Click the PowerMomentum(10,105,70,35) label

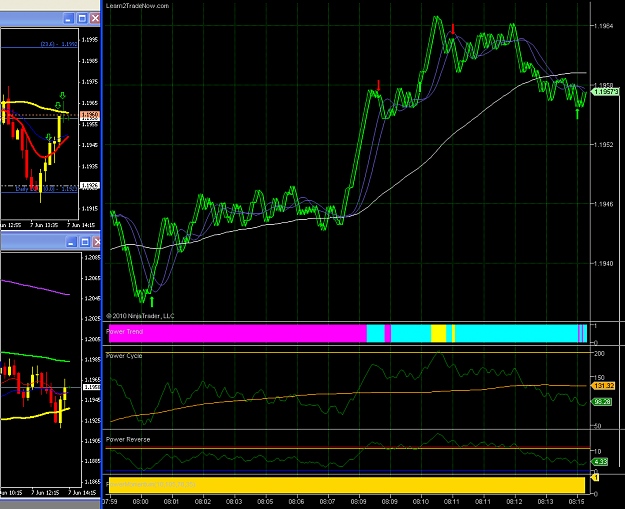151,484
